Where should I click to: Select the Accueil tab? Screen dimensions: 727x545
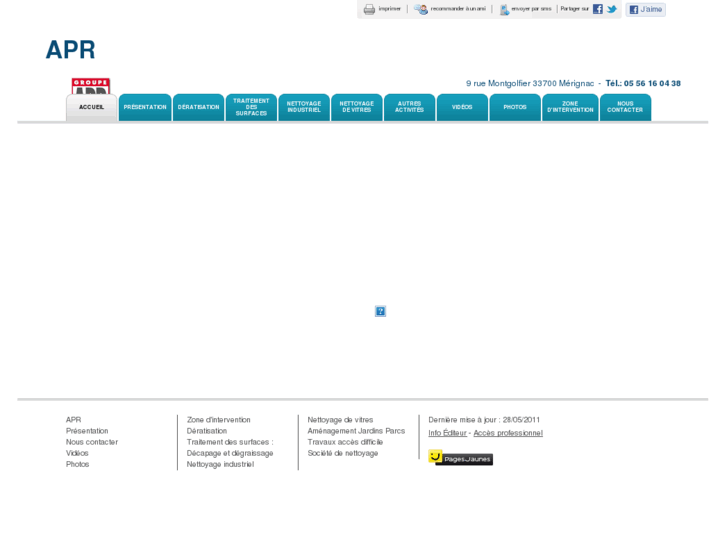pyautogui.click(x=91, y=107)
